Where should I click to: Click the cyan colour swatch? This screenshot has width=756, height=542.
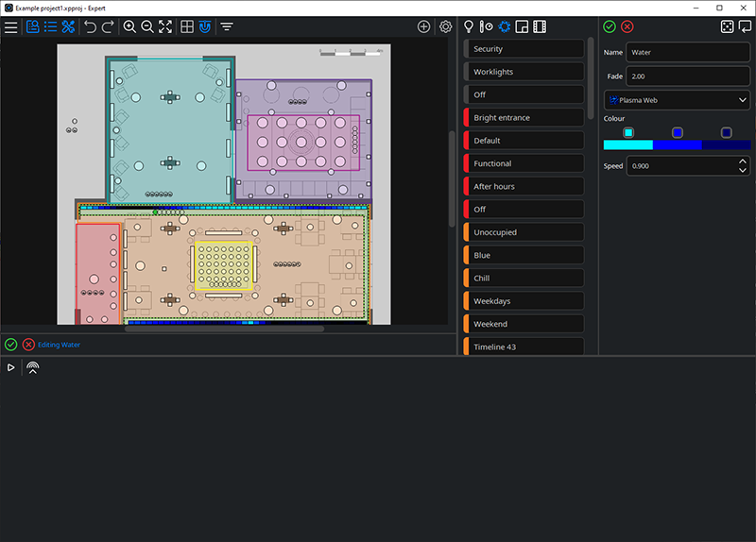(x=628, y=132)
